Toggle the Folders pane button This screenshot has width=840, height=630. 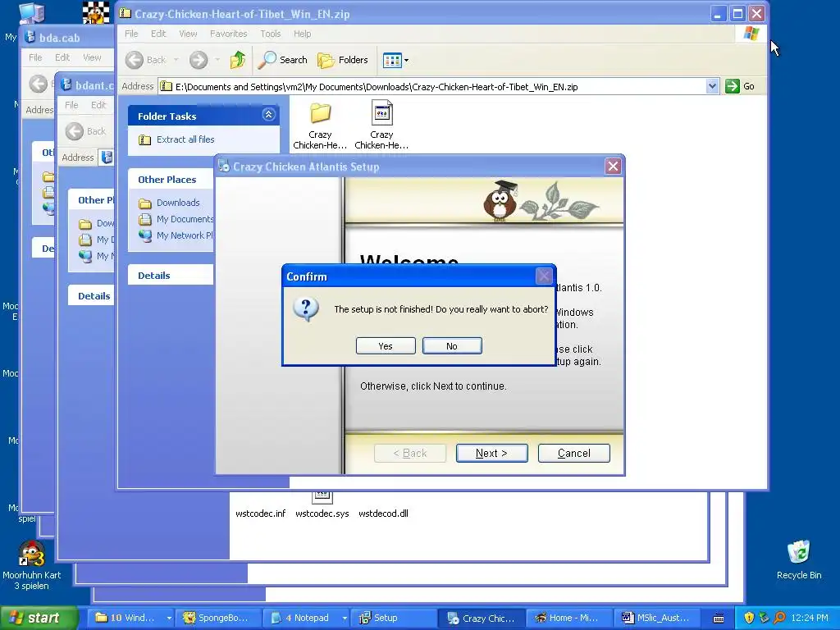pos(343,60)
